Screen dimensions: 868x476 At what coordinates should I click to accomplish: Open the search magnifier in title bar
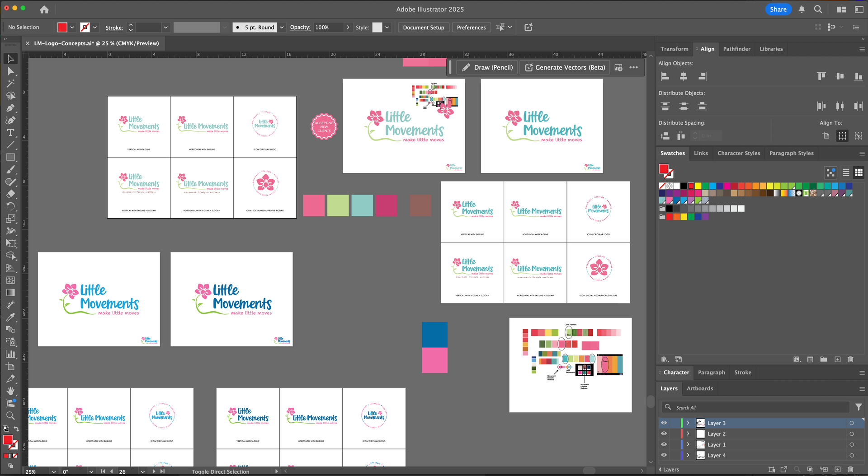pos(818,9)
